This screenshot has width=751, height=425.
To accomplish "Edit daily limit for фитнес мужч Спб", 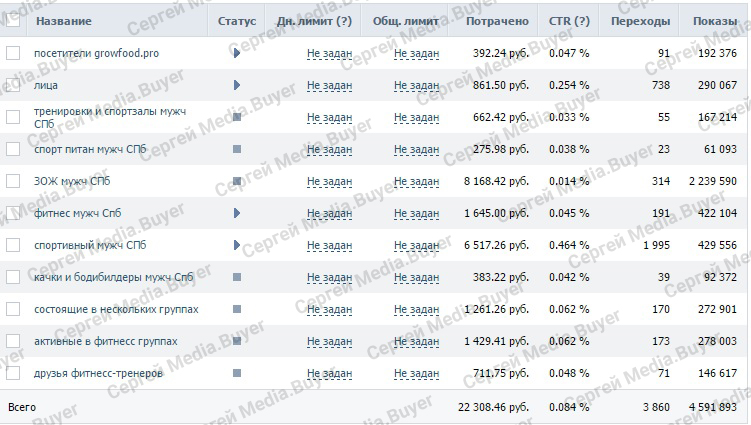I will click(x=330, y=214).
